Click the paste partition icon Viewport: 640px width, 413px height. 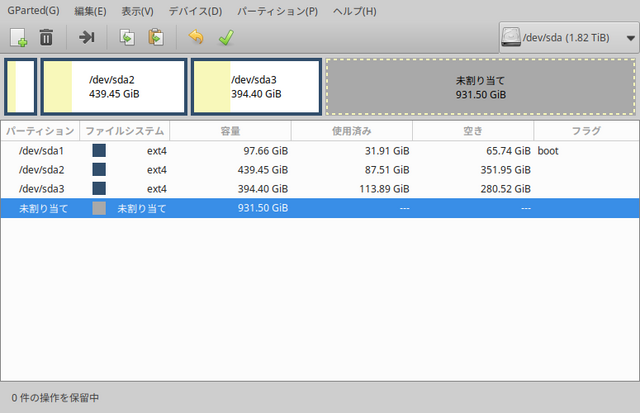tap(156, 38)
